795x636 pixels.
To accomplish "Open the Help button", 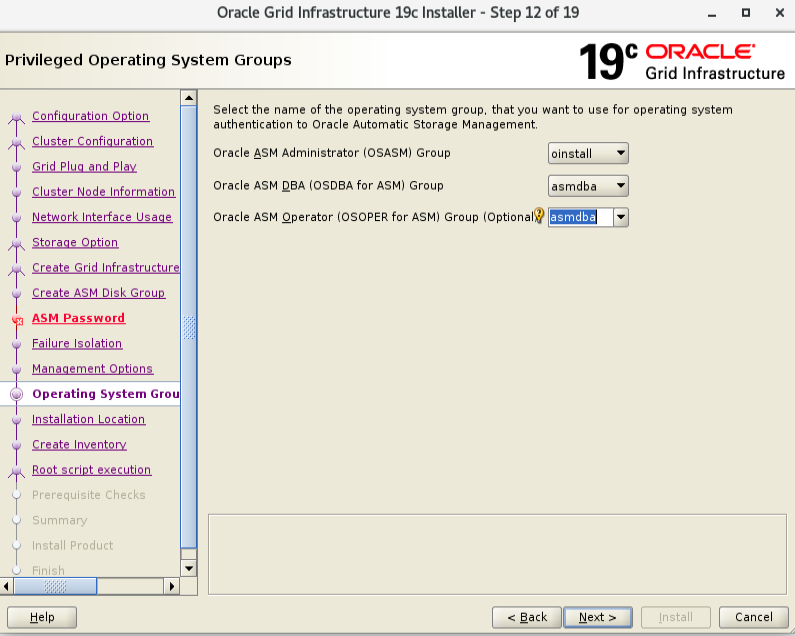I will click(43, 617).
